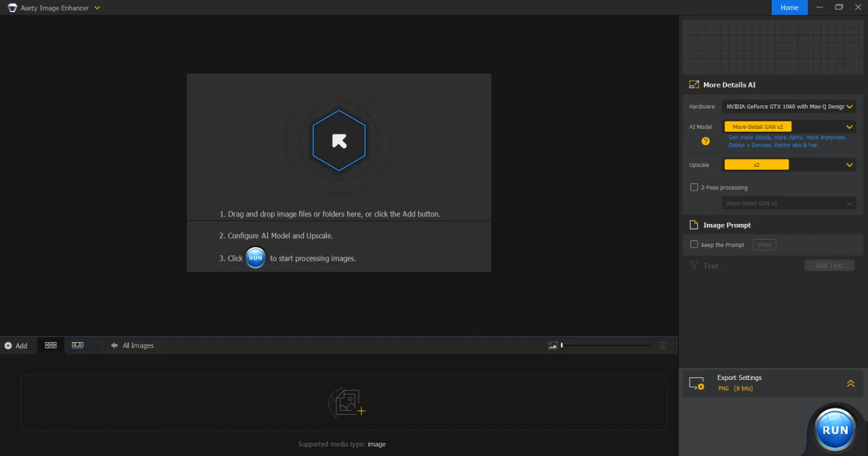This screenshot has width=868, height=456.
Task: Enable Keep the Prompt checkbox
Action: point(694,244)
